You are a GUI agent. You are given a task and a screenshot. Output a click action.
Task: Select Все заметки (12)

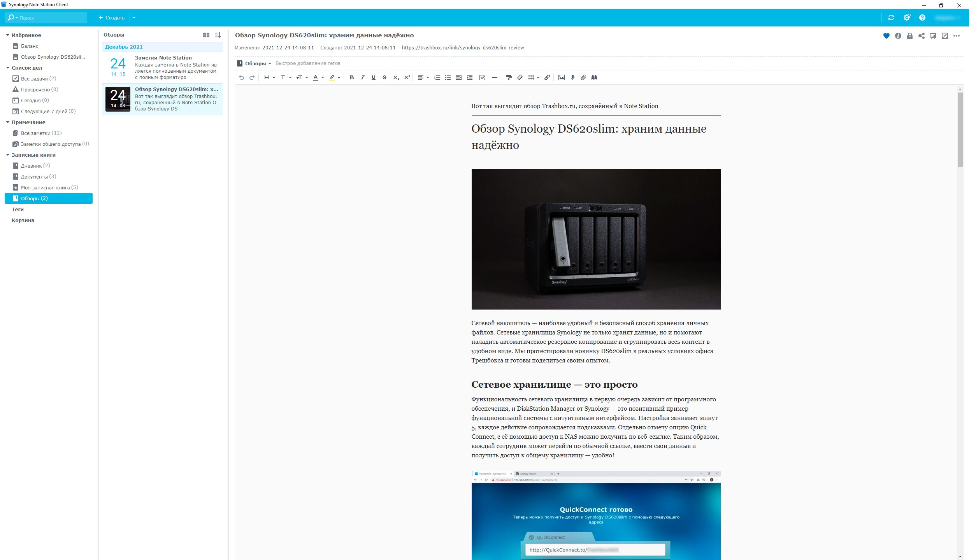point(49,133)
